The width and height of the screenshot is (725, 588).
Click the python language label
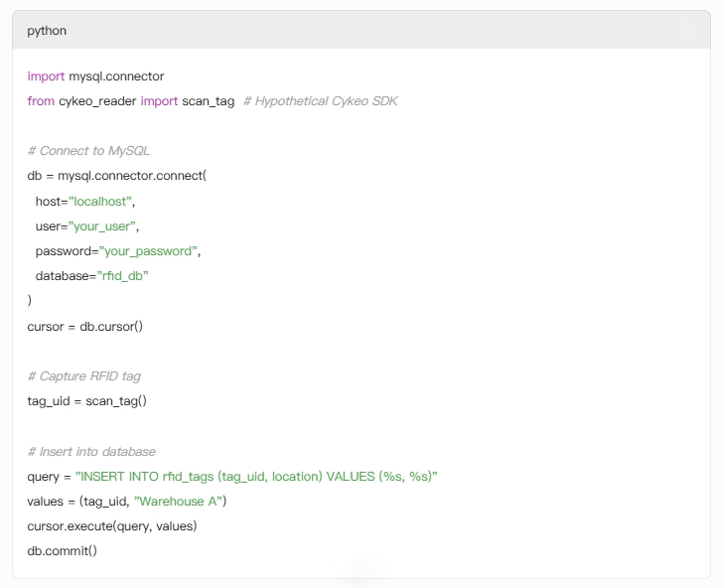click(x=47, y=31)
